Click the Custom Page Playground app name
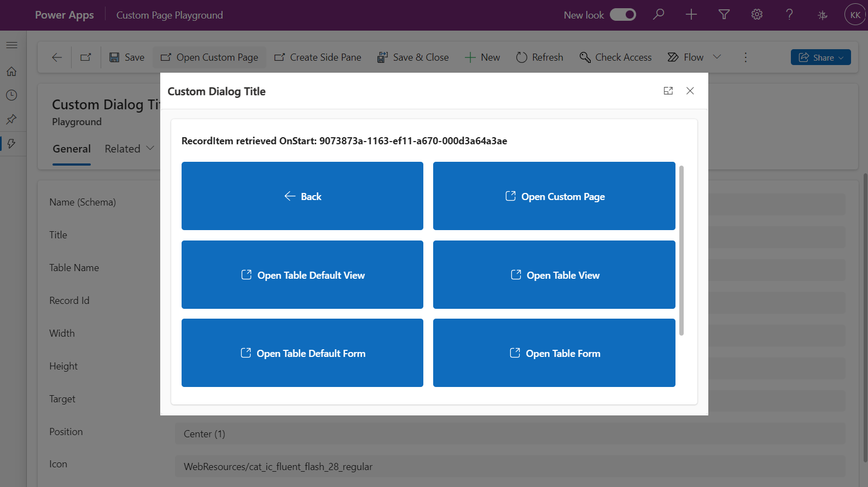Image resolution: width=868 pixels, height=487 pixels. point(170,15)
